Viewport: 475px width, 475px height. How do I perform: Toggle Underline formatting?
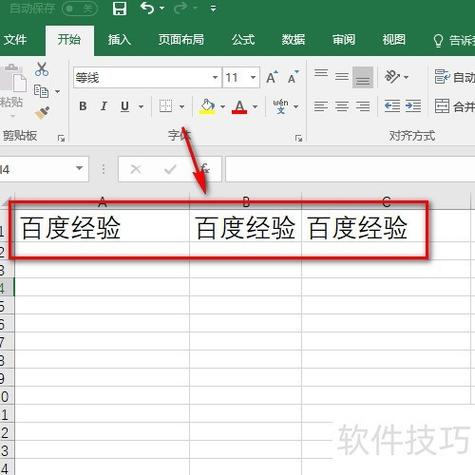click(125, 107)
